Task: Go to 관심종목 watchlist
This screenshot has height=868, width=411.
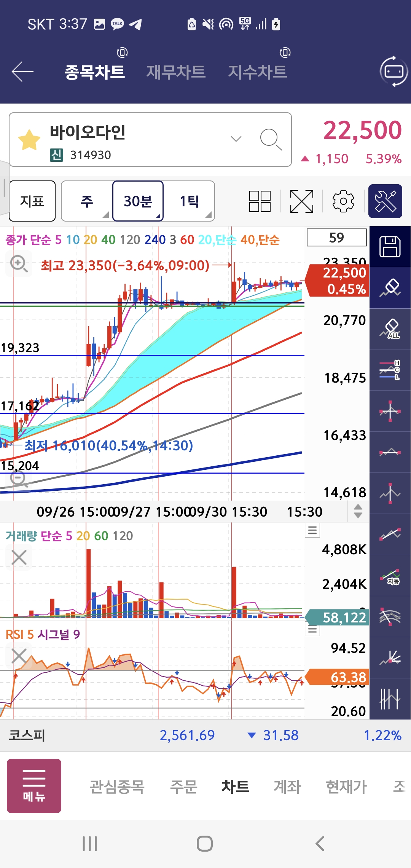Action: (117, 787)
